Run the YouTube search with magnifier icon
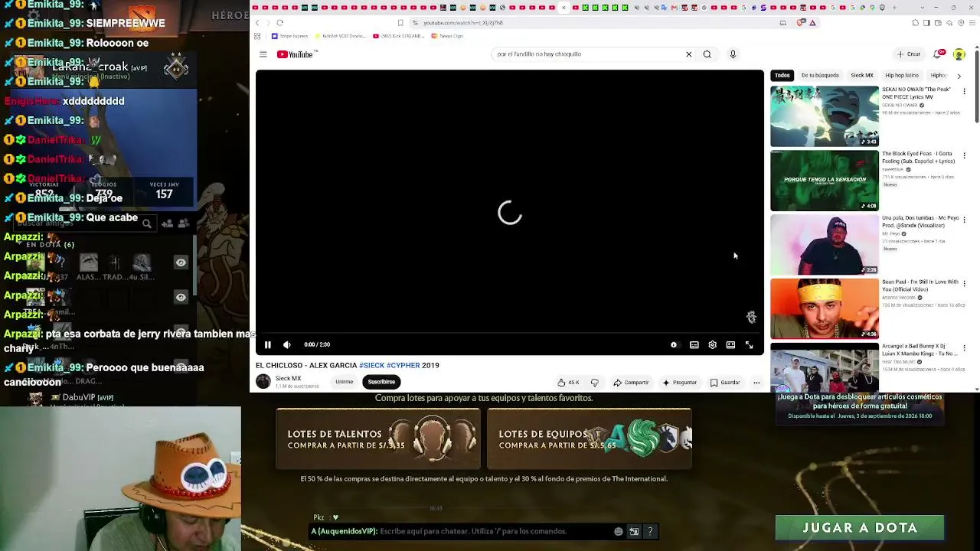 pyautogui.click(x=707, y=54)
